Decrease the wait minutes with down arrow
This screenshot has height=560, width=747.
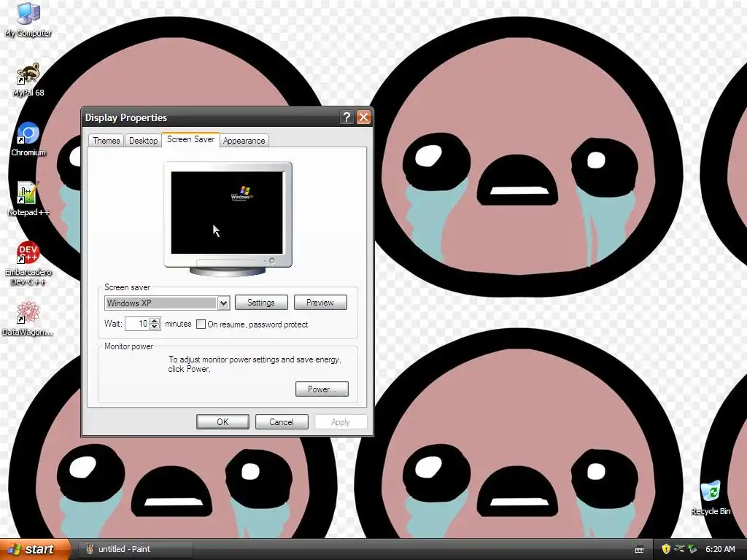point(155,327)
